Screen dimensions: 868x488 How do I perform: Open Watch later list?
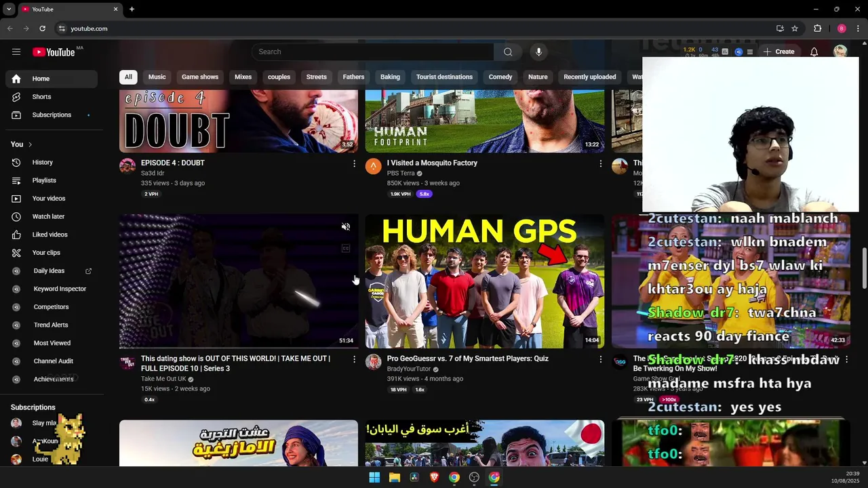(x=52, y=216)
